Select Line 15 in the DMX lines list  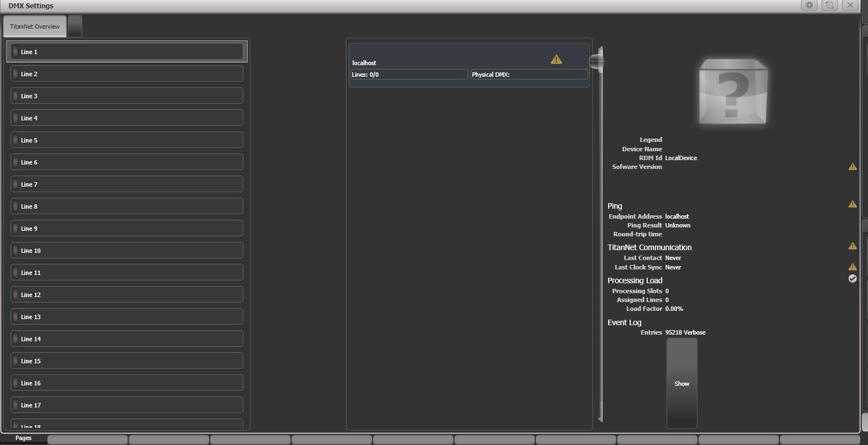click(x=127, y=361)
